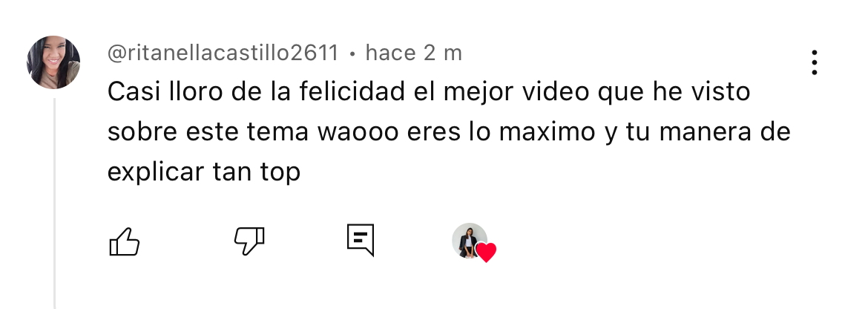
Task: Click the word 'hace' in the timestamp
Action: (391, 53)
